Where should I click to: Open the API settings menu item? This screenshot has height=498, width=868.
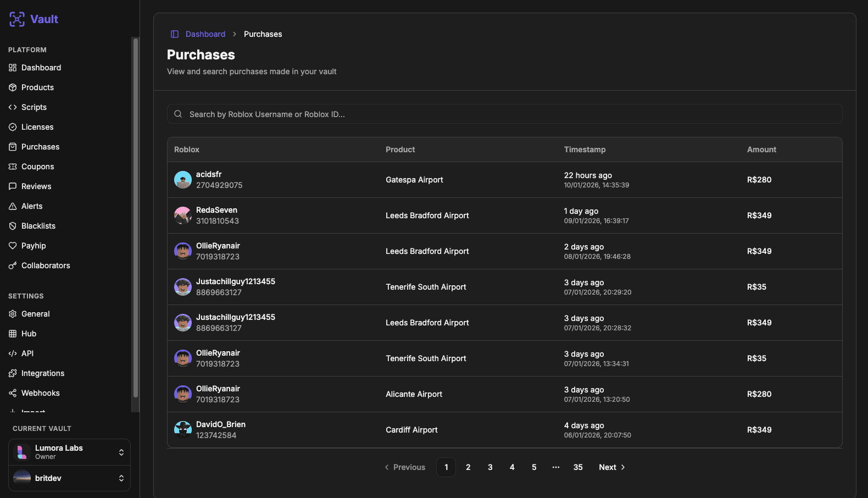coord(27,353)
